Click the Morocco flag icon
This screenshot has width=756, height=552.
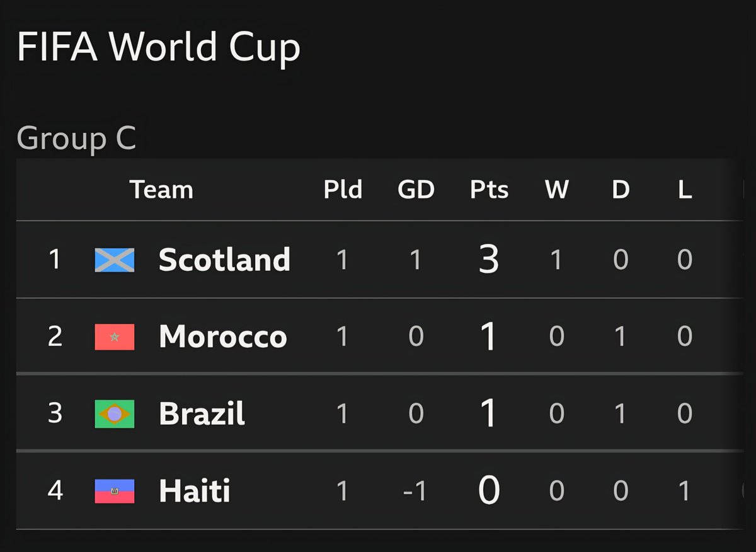(115, 336)
